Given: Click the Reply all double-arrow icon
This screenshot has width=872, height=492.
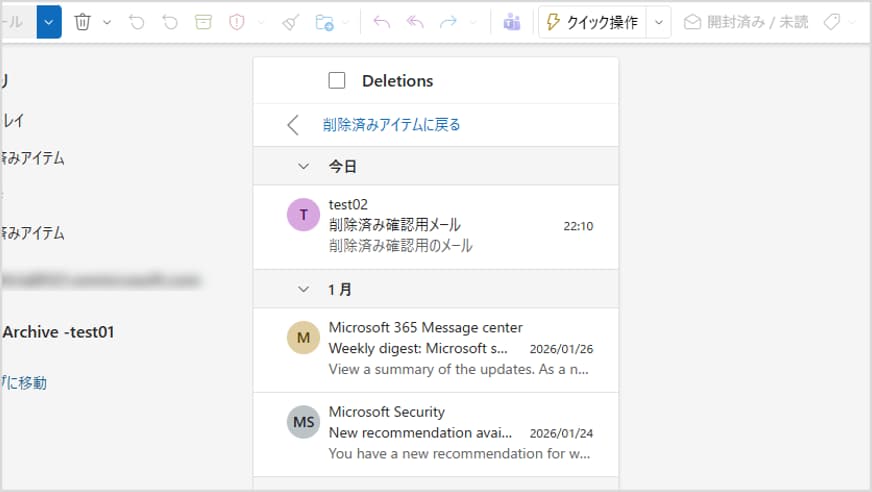Looking at the screenshot, I should coord(415,22).
